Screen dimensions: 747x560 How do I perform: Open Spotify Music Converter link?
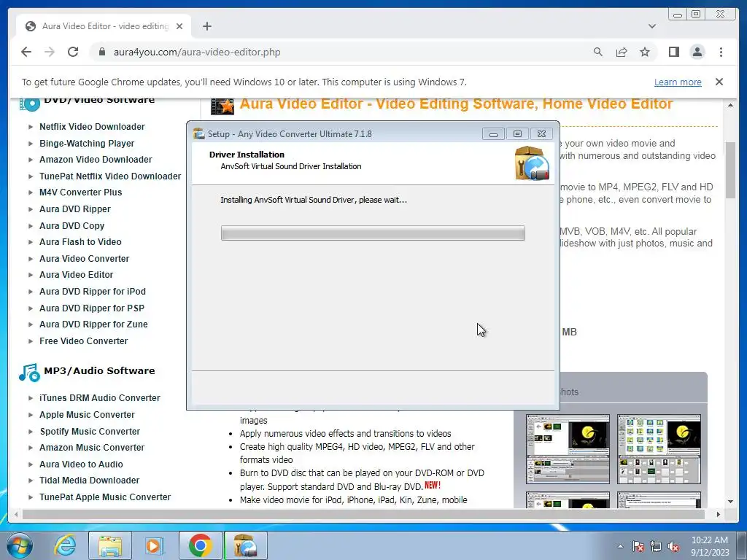pyautogui.click(x=90, y=432)
